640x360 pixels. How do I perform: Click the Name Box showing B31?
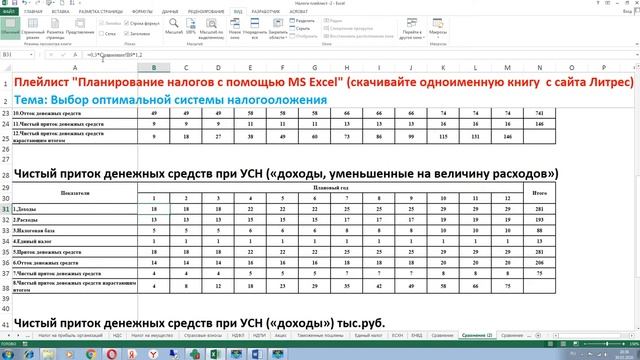point(15,55)
